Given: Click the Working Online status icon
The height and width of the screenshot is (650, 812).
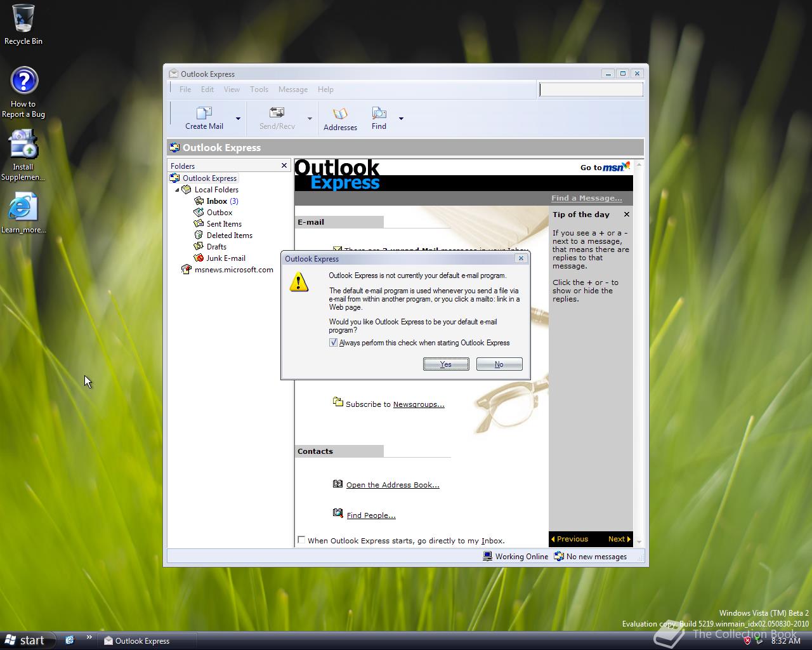Looking at the screenshot, I should point(487,556).
